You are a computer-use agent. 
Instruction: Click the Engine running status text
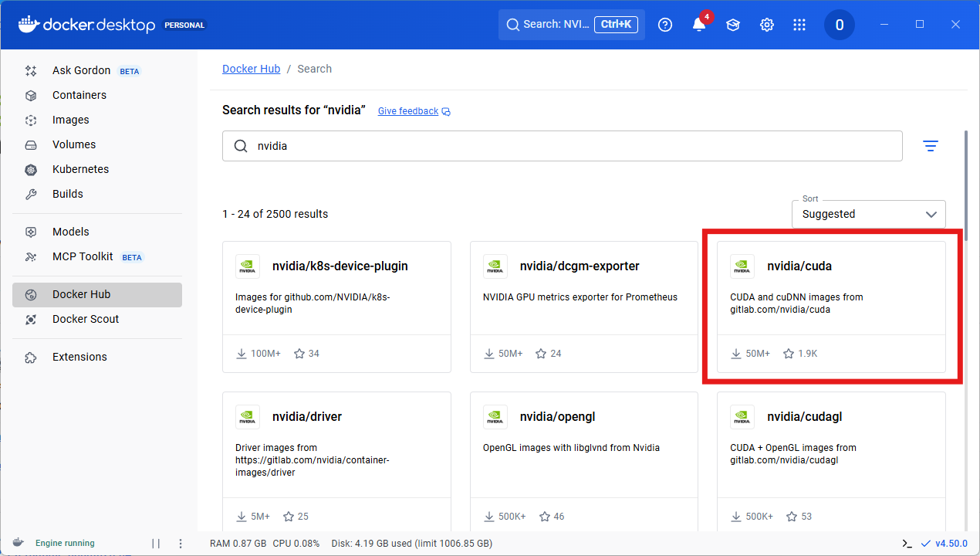click(x=65, y=544)
